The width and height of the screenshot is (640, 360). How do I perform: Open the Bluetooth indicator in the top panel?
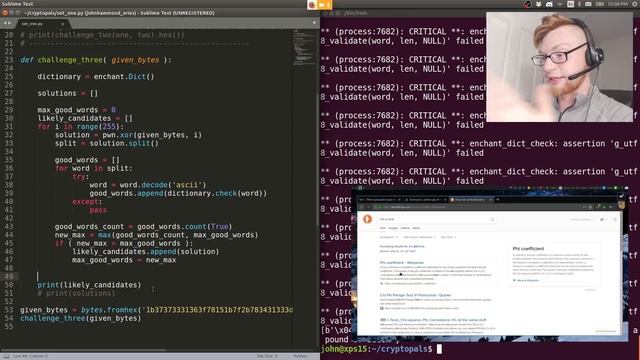(x=579, y=4)
